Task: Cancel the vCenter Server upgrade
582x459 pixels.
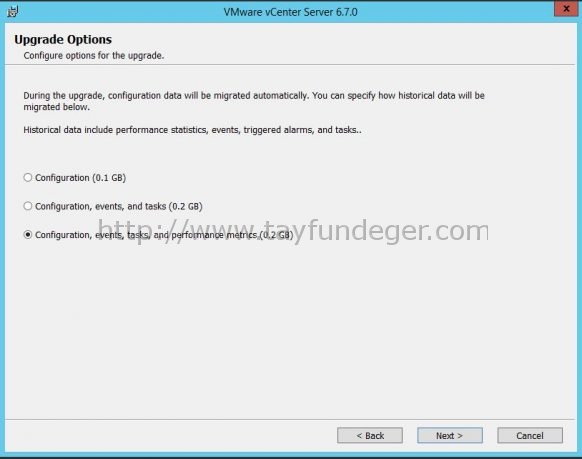Action: click(x=530, y=435)
